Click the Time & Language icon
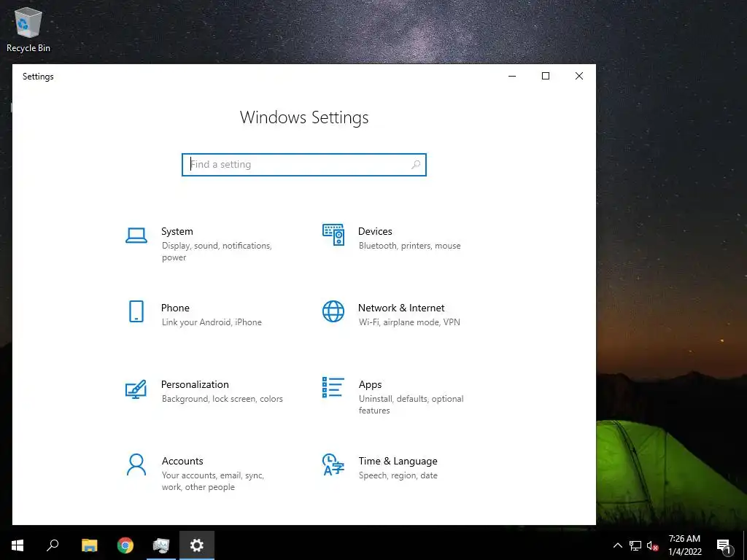The height and width of the screenshot is (560, 747). tap(333, 464)
